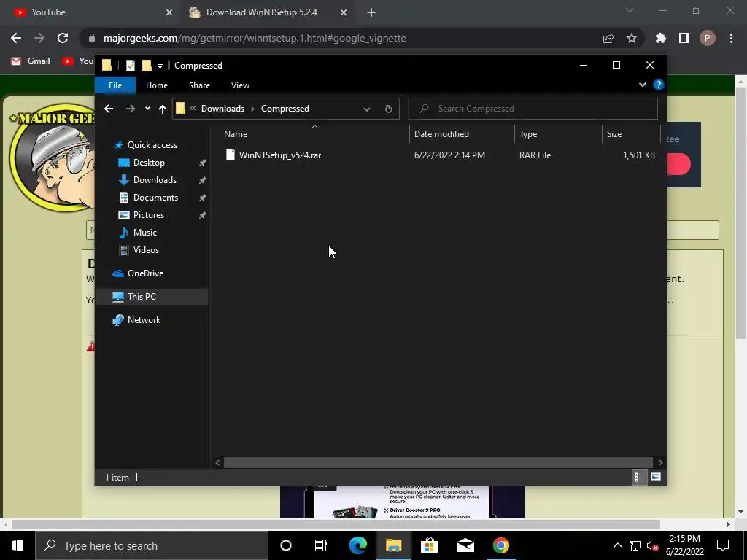The width and height of the screenshot is (747, 560).
Task: Click the Search Compressed field
Action: point(533,109)
